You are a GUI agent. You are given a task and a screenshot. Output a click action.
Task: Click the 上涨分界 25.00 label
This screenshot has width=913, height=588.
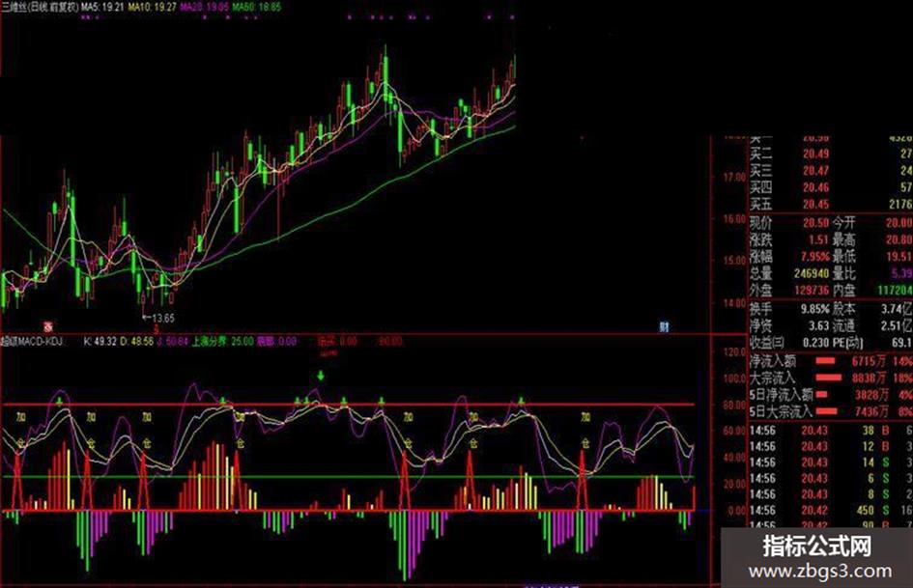pos(222,341)
